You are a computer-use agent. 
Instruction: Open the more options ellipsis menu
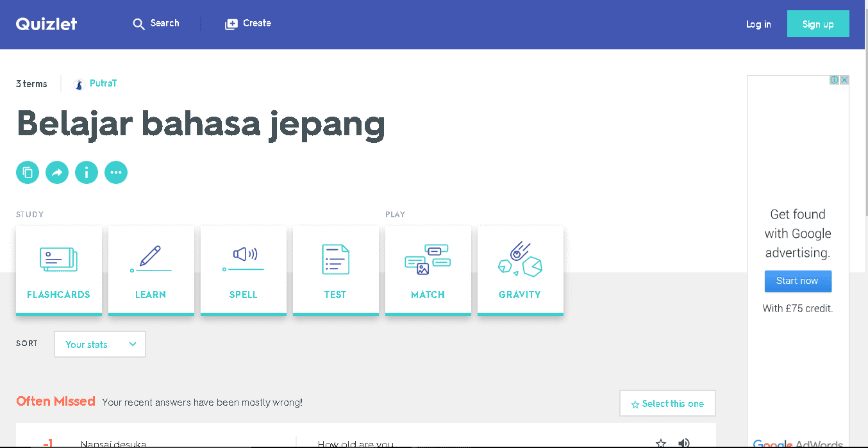click(116, 172)
